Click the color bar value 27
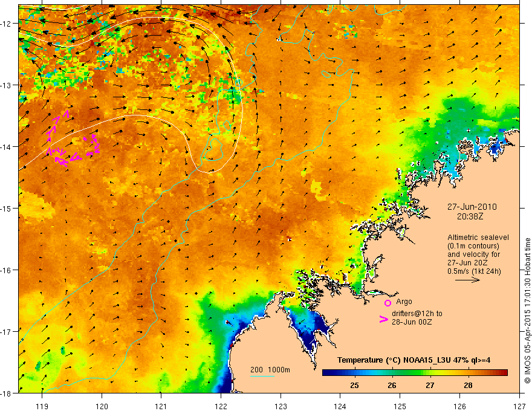Viewport: 532px width, 411px height. click(x=430, y=386)
